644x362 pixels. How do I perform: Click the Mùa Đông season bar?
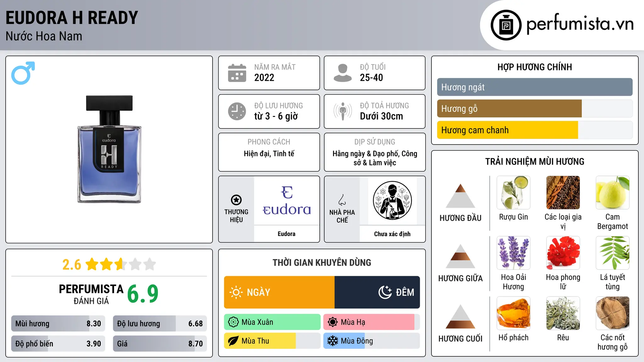point(372,341)
